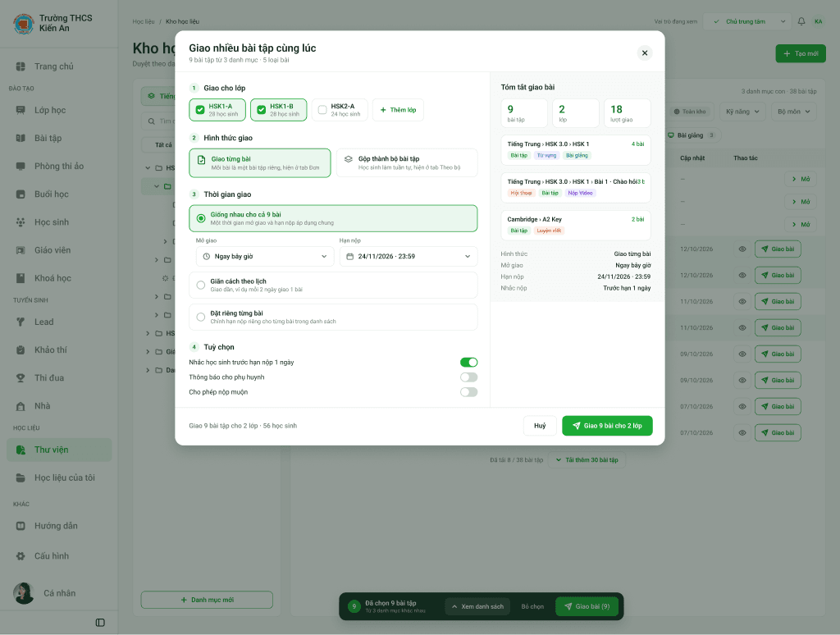
Task: Click the Thi đua trophy icon
Action: tap(21, 377)
